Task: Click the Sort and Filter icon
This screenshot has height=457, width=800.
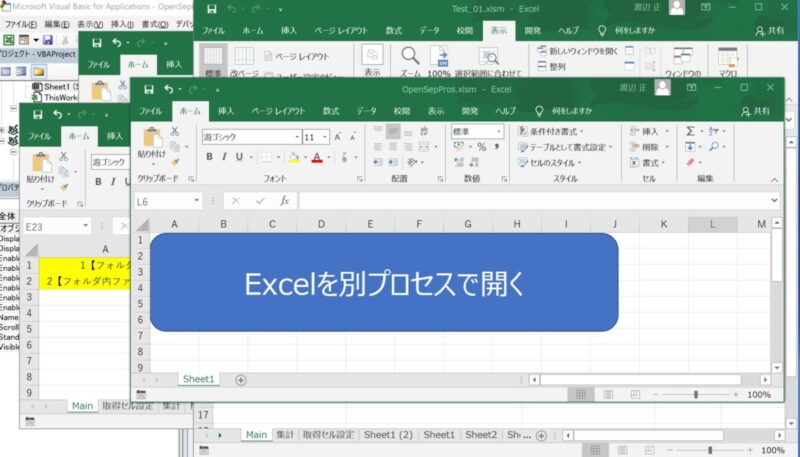Action: [713, 132]
